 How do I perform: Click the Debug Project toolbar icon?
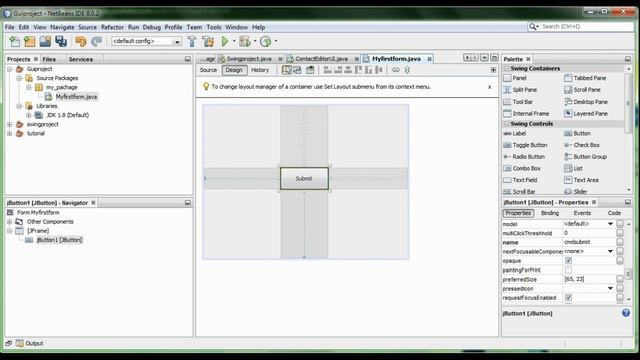click(245, 41)
